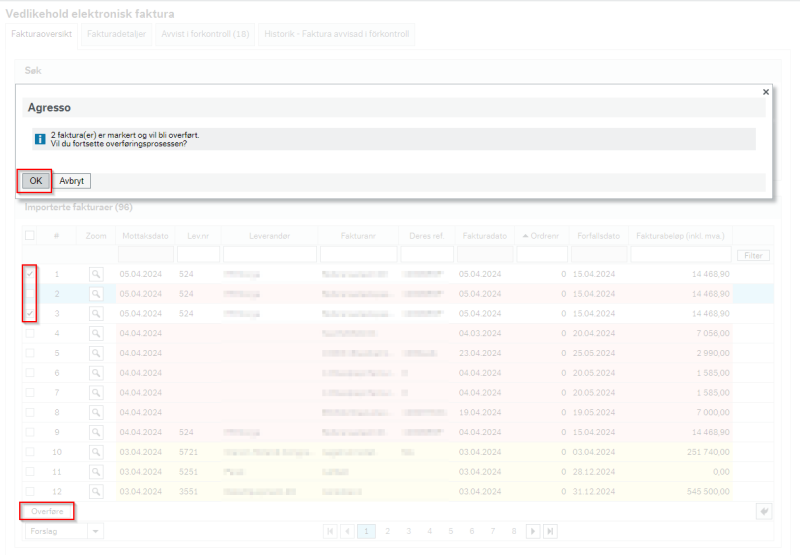Click the Lev.nr filter input

pyautogui.click(x=198, y=254)
